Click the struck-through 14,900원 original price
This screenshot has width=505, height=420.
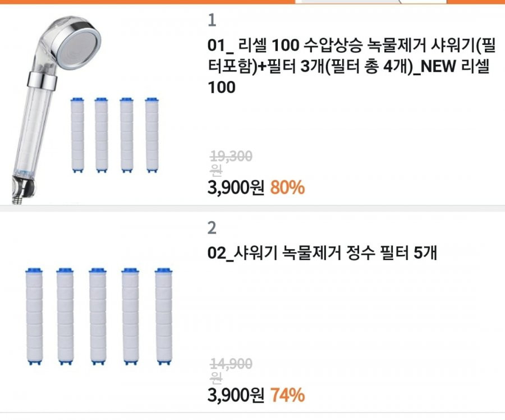231,371
